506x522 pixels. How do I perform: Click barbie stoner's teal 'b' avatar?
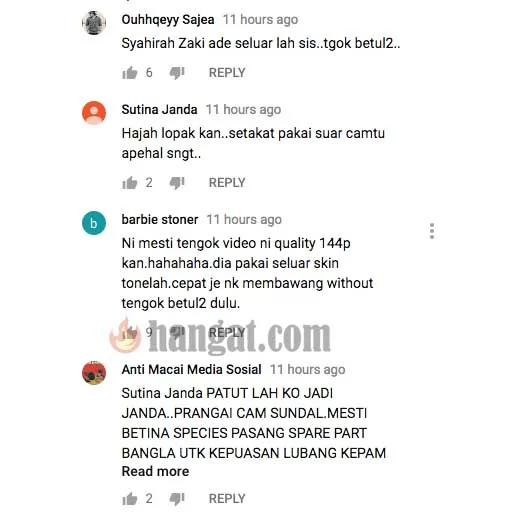(x=94, y=223)
